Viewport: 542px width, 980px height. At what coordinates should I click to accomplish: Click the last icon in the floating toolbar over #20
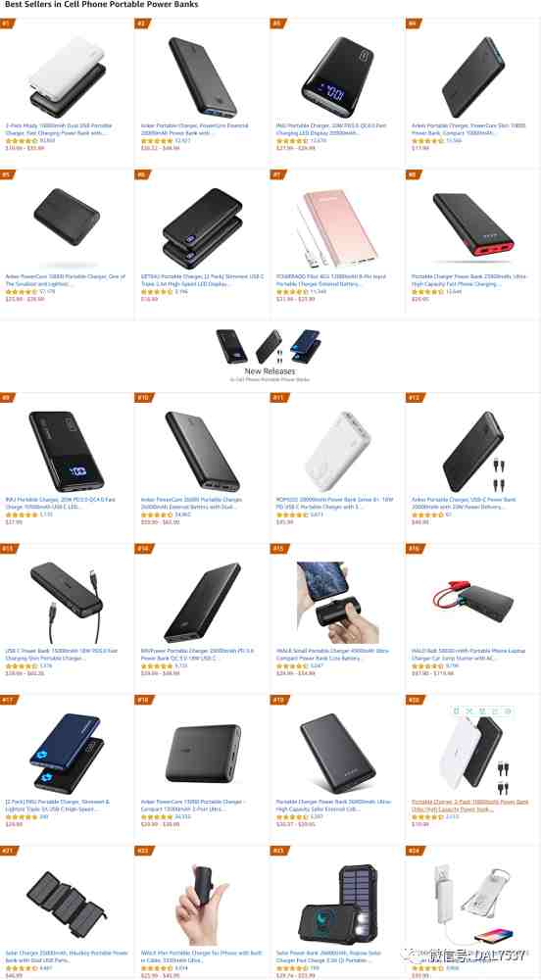tap(508, 710)
